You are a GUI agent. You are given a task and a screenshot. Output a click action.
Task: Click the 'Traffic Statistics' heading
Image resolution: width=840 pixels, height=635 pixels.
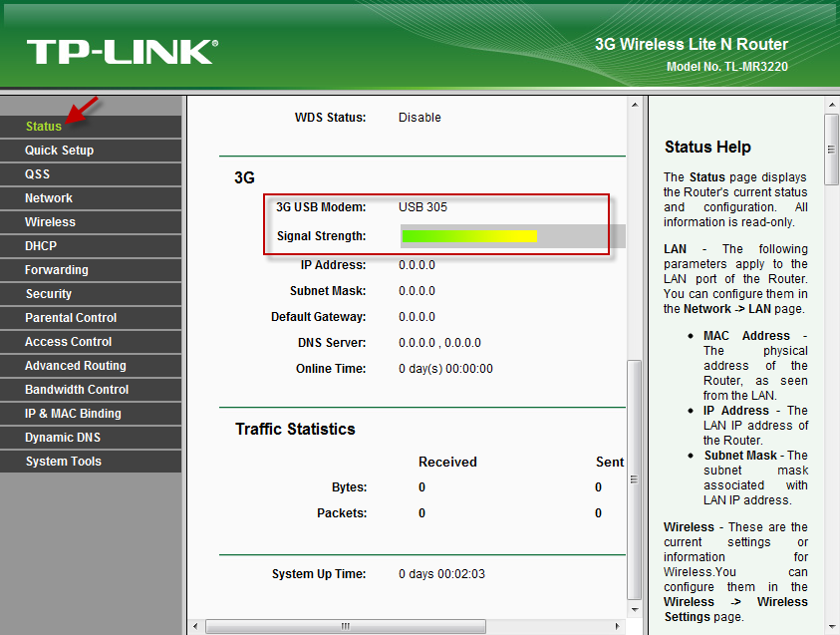click(x=295, y=430)
